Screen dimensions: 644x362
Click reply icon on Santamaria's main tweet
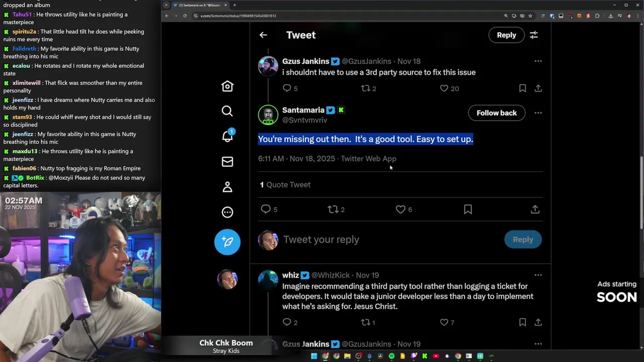click(x=266, y=209)
